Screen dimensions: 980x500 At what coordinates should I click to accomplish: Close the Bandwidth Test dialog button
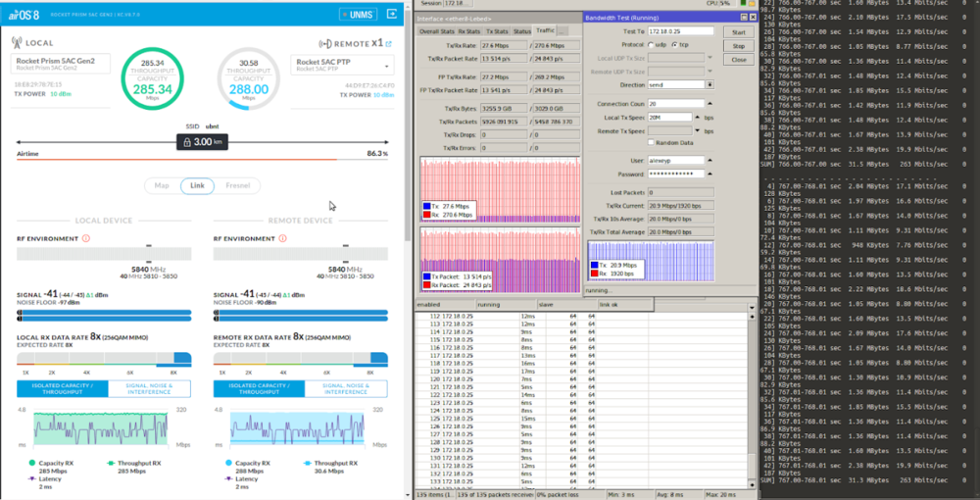pos(738,60)
